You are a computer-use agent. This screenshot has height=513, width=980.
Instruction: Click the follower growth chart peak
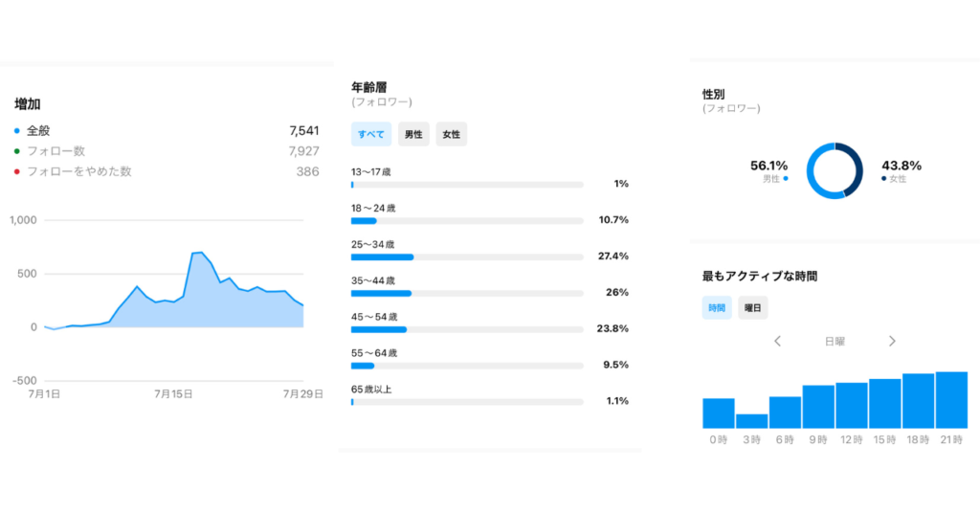click(199, 253)
